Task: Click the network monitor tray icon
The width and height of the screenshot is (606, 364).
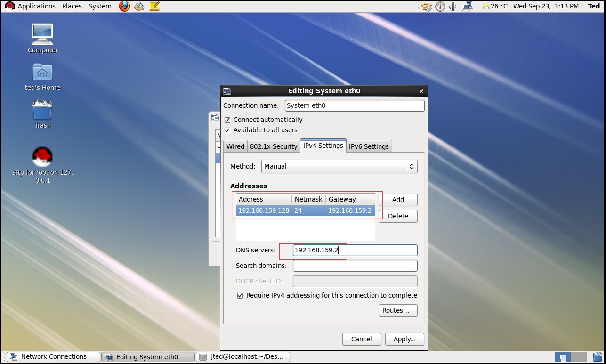Action: tap(466, 6)
